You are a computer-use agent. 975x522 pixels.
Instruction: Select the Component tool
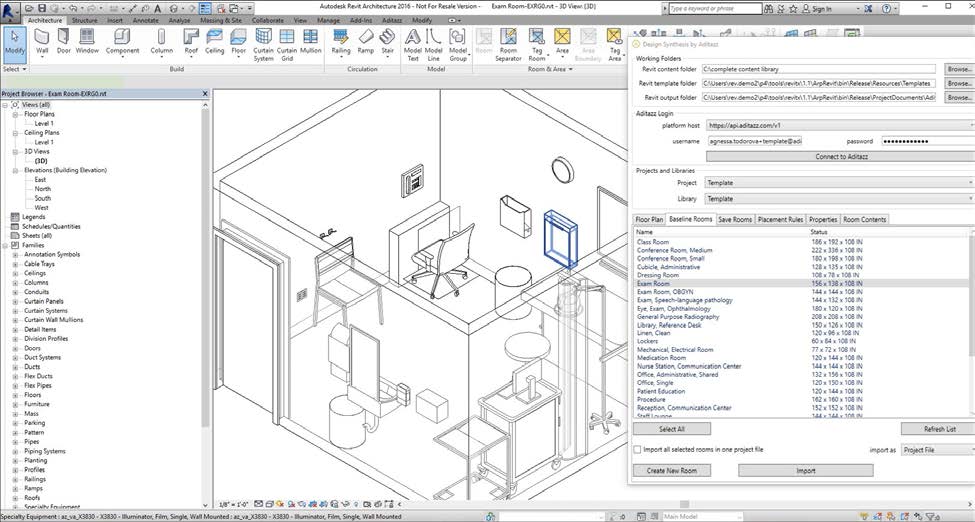point(122,42)
